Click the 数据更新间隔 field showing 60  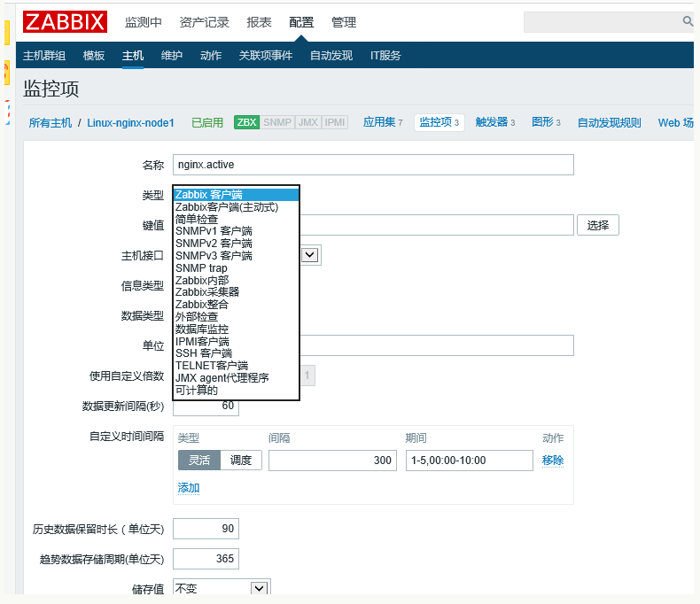click(206, 406)
